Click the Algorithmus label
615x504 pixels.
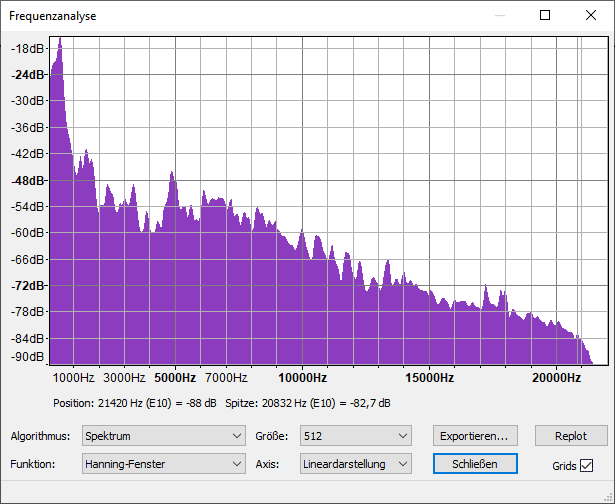tap(40, 436)
